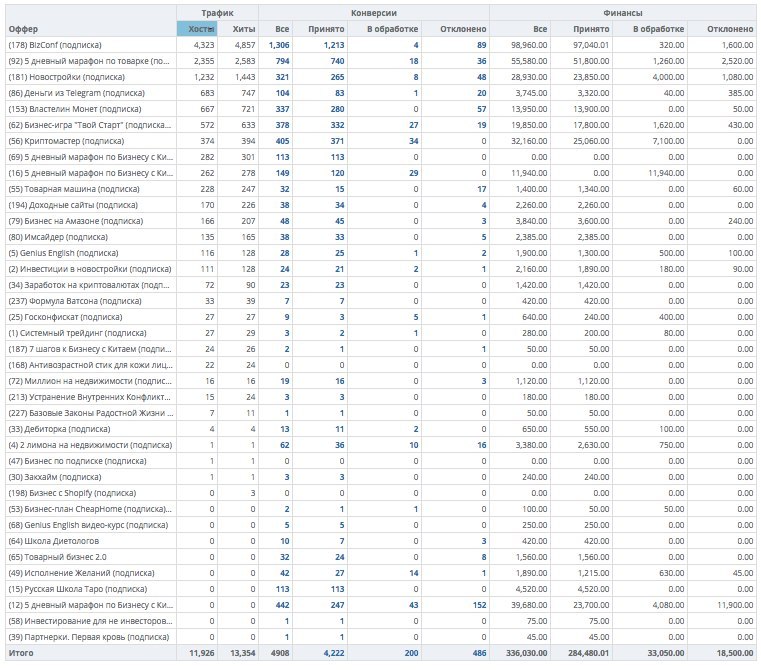Select the (198) Бизнес с Shopify offer
Viewport: 761px width, 670px height.
click(72, 493)
